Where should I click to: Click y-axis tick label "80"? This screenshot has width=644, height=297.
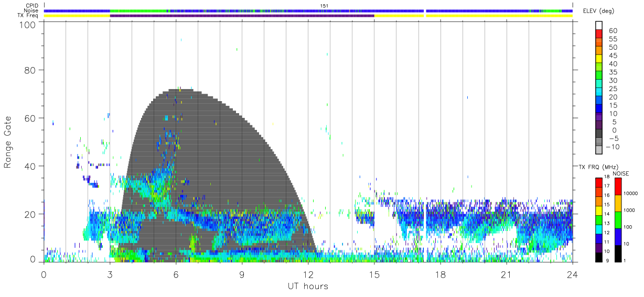[x=30, y=70]
